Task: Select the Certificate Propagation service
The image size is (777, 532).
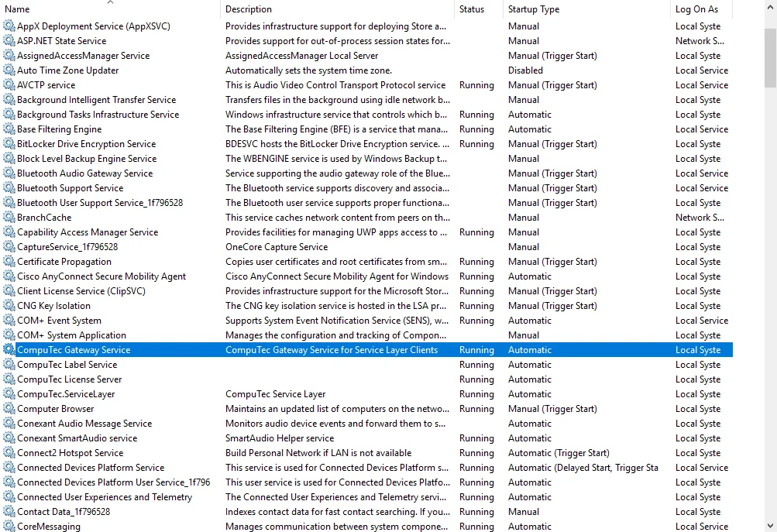Action: tap(64, 262)
